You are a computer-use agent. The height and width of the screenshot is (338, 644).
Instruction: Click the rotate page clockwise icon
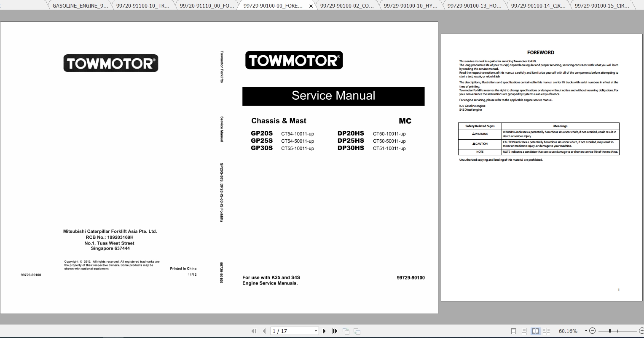pos(357,331)
